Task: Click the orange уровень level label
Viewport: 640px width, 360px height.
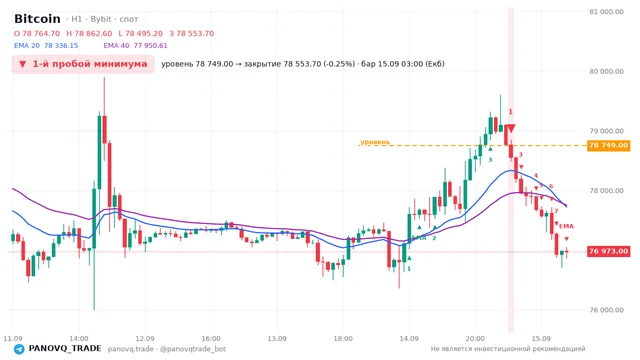Action: [x=375, y=142]
